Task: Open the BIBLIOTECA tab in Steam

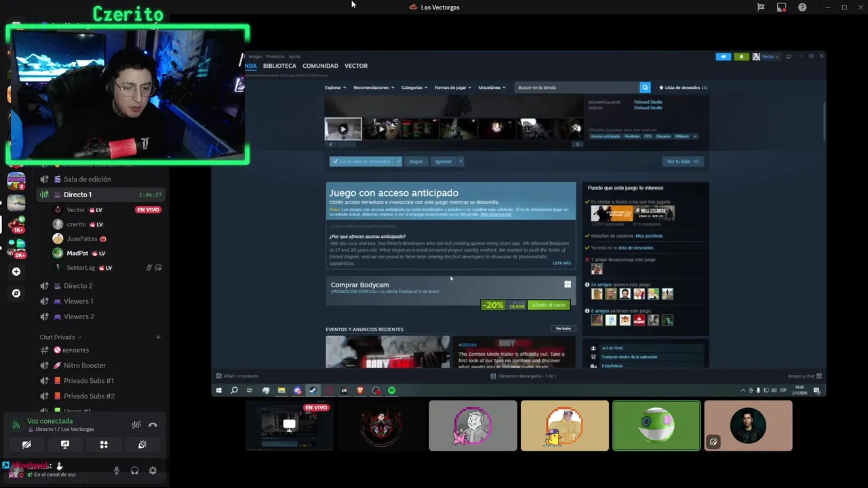Action: coord(279,66)
